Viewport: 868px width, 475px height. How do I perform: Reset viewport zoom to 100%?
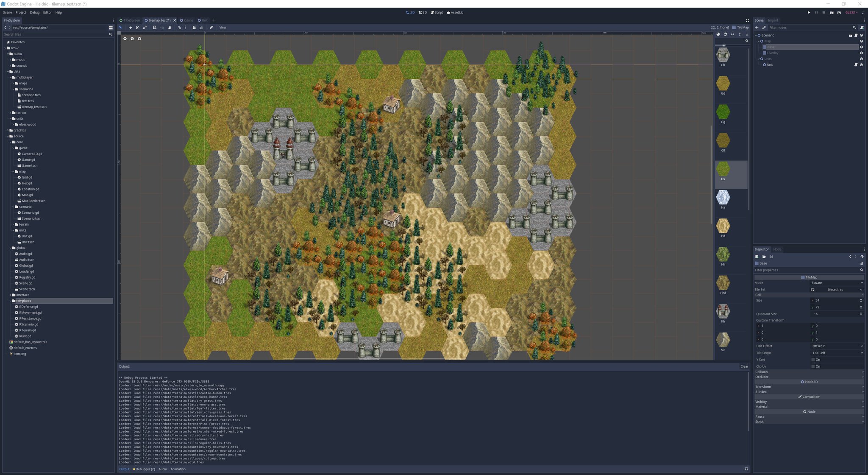pyautogui.click(x=132, y=39)
